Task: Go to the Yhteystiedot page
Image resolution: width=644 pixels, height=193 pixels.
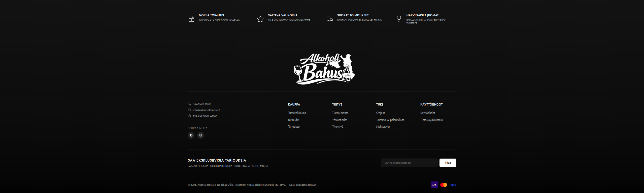Action: 340,120
